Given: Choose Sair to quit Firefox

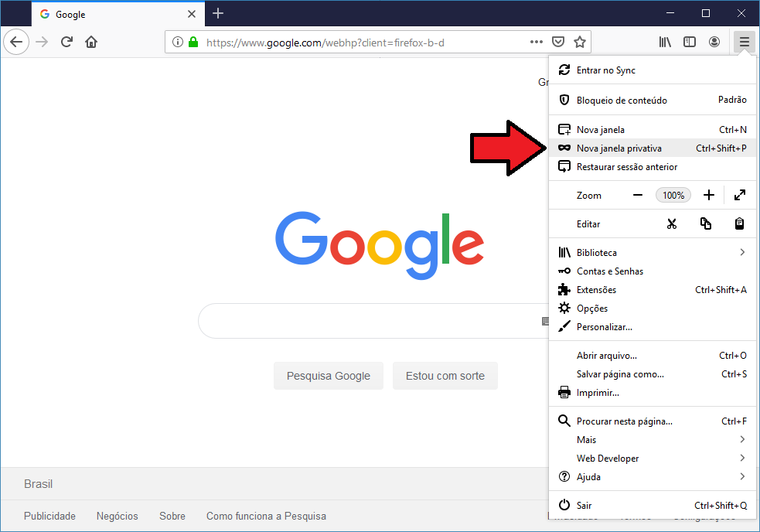Looking at the screenshot, I should coord(653,506).
